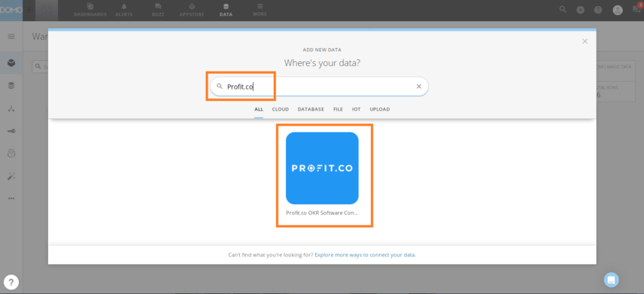Open the user profile avatar
The width and height of the screenshot is (644, 294).
click(x=618, y=10)
